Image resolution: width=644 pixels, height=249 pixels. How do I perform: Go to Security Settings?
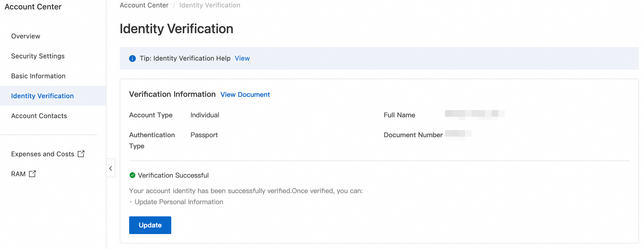click(38, 56)
